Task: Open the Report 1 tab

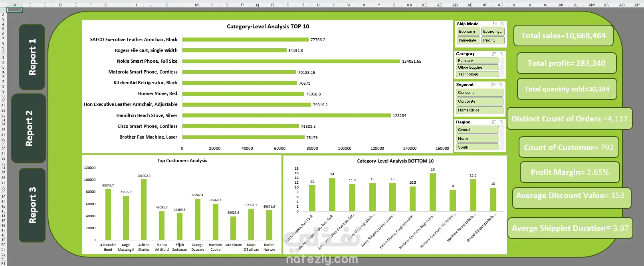Action: 32,57
